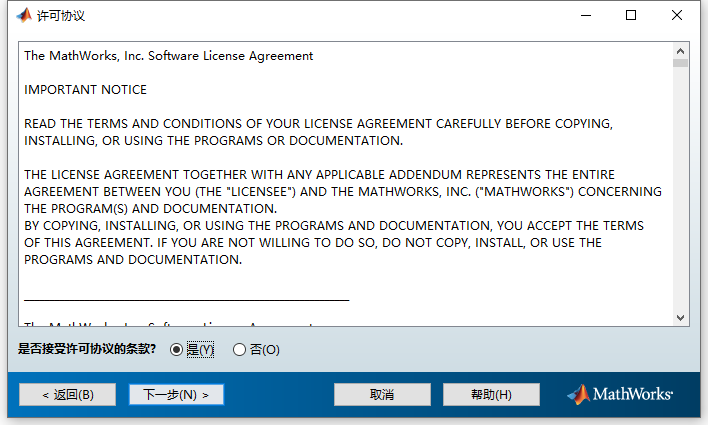Click the MATLAB icon in the title bar
708x425 pixels.
(24, 15)
